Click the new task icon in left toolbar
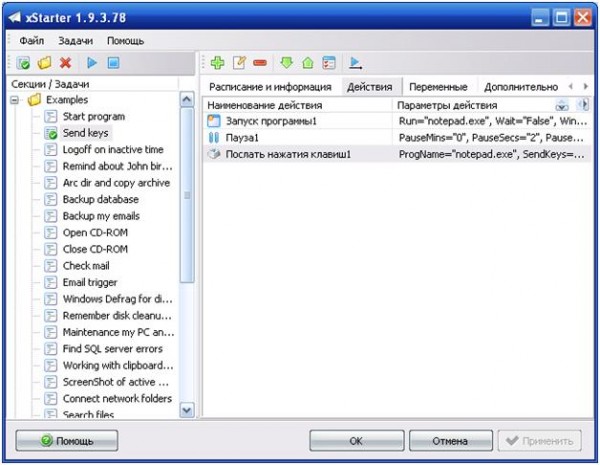600x465 pixels. (x=23, y=63)
